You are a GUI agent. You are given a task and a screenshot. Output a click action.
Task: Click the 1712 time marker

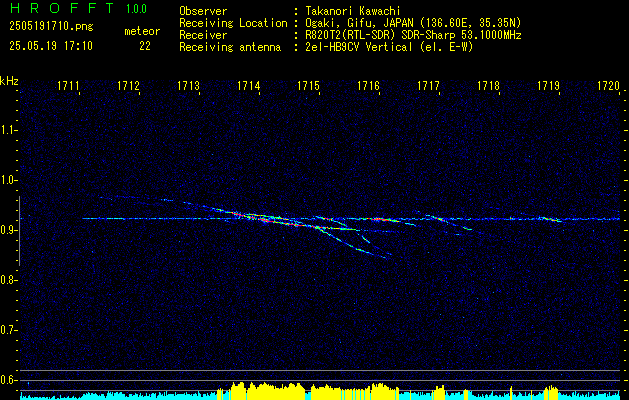point(128,85)
